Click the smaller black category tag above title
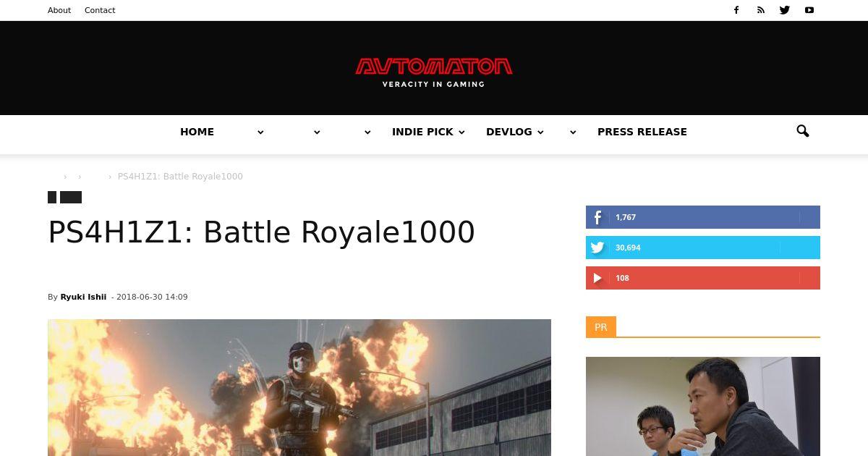Screen dimensions: 868x456 click(52, 197)
